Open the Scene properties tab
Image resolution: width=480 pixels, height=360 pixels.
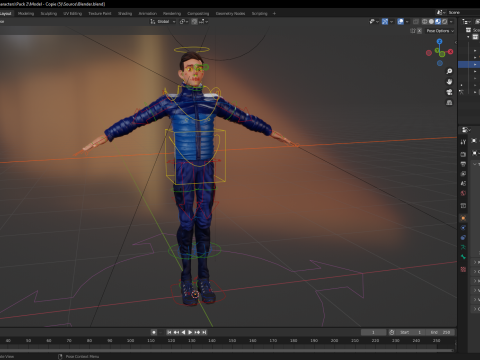[463, 183]
